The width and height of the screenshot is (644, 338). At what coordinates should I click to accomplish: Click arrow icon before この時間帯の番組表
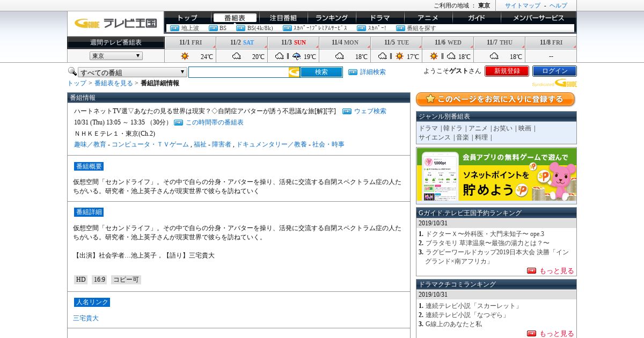(179, 122)
